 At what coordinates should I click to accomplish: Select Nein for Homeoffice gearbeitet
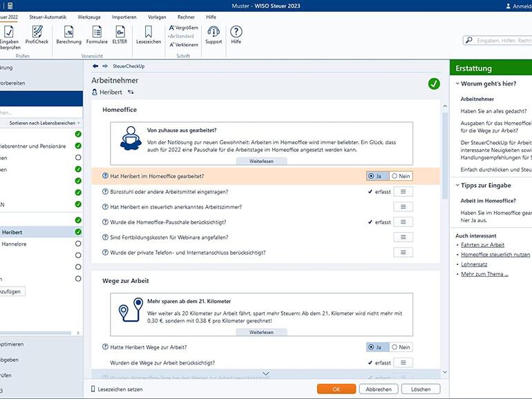(401, 176)
